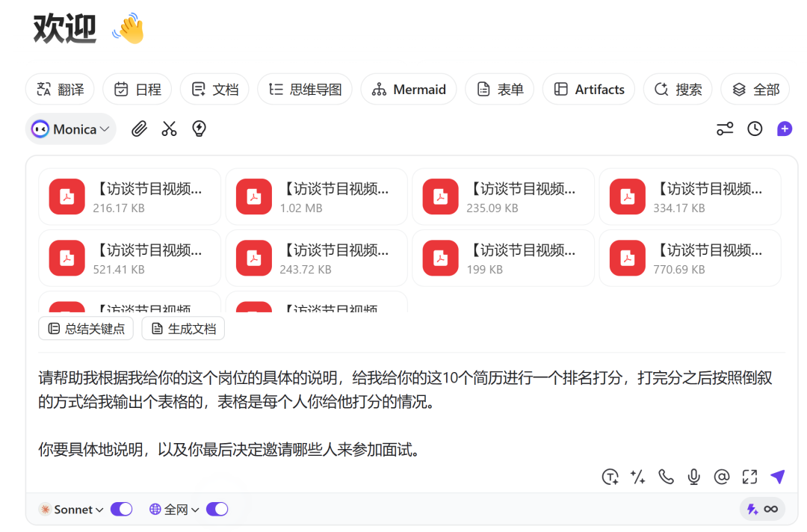Toggle the Sonnet model switch
This screenshot has width=807, height=532.
[120, 509]
